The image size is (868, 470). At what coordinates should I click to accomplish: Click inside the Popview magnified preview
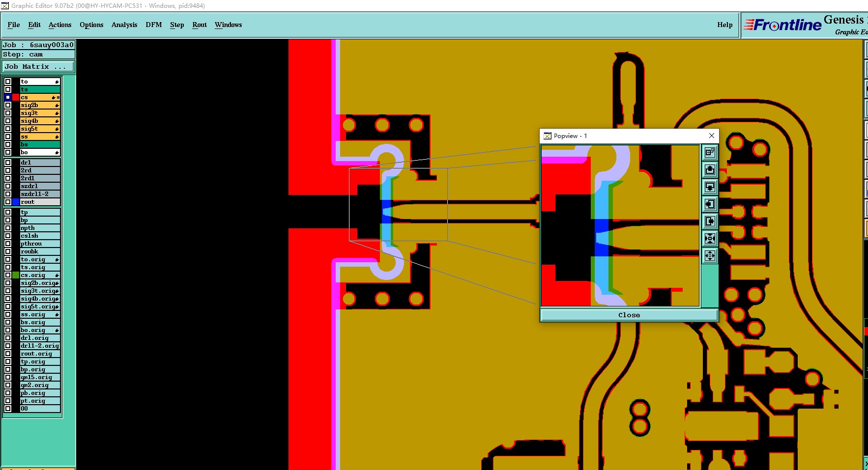620,225
